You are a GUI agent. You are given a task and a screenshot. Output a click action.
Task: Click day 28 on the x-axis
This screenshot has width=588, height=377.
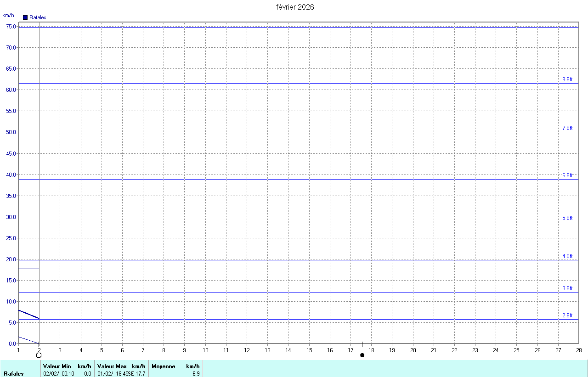578,350
